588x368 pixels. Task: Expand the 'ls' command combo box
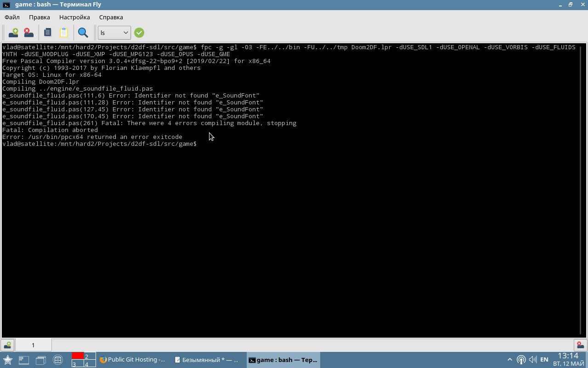[x=114, y=33]
